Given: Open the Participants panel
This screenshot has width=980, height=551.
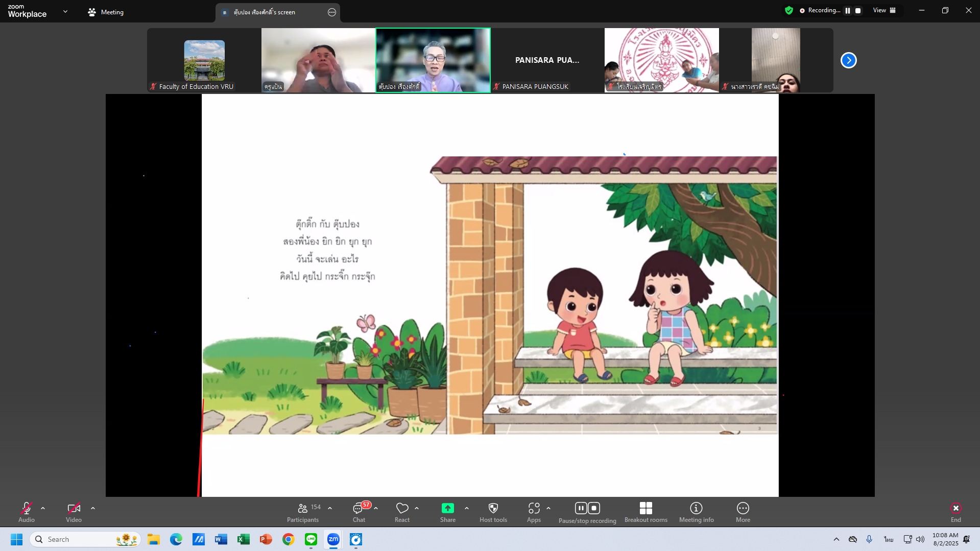Looking at the screenshot, I should [x=303, y=512].
